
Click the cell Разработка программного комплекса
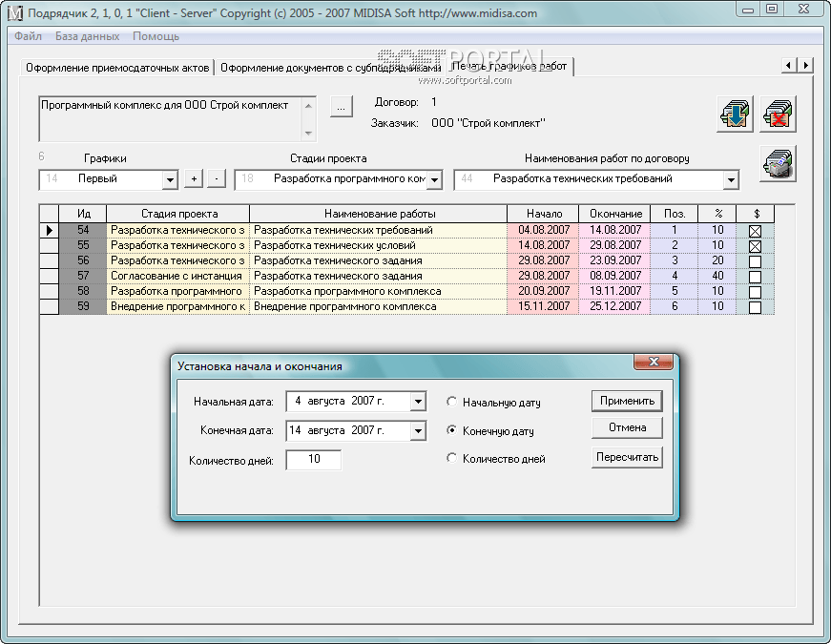tap(379, 291)
